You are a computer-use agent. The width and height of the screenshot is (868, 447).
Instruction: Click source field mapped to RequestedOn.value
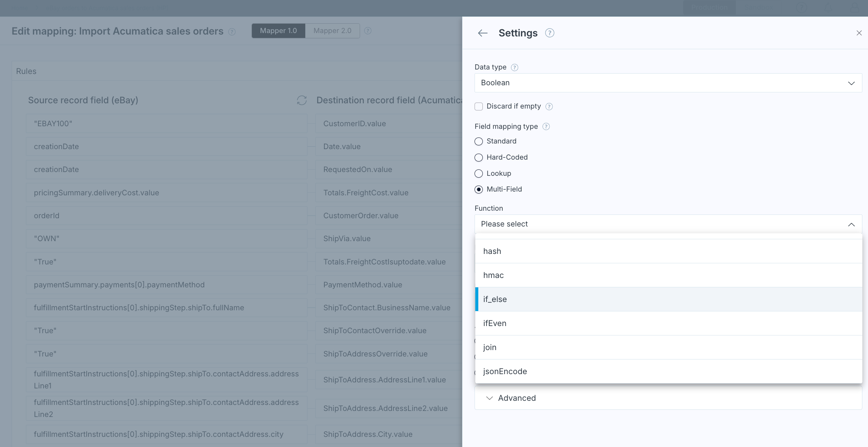click(166, 169)
